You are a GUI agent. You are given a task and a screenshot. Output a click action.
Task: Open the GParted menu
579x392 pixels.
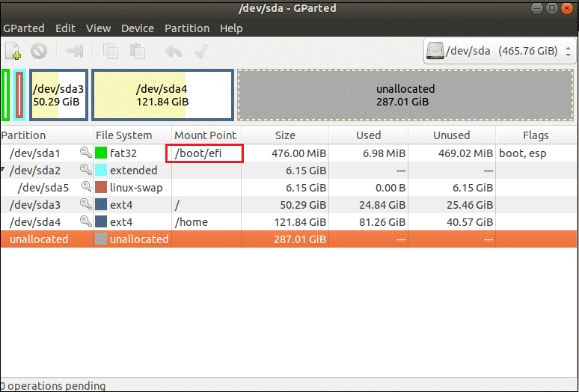pyautogui.click(x=24, y=28)
